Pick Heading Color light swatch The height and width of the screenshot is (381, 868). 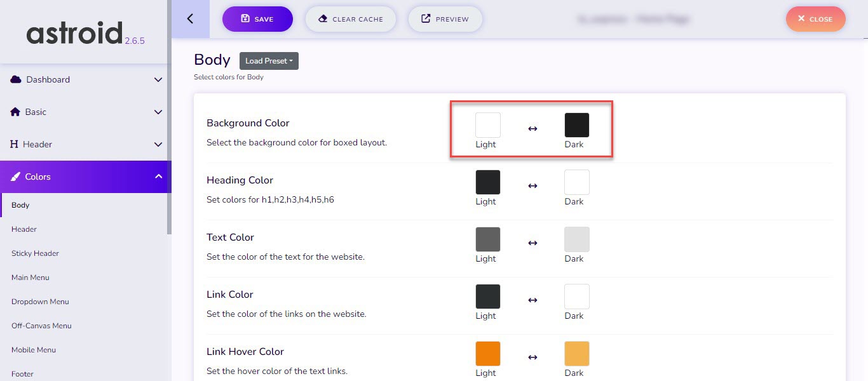pos(488,182)
